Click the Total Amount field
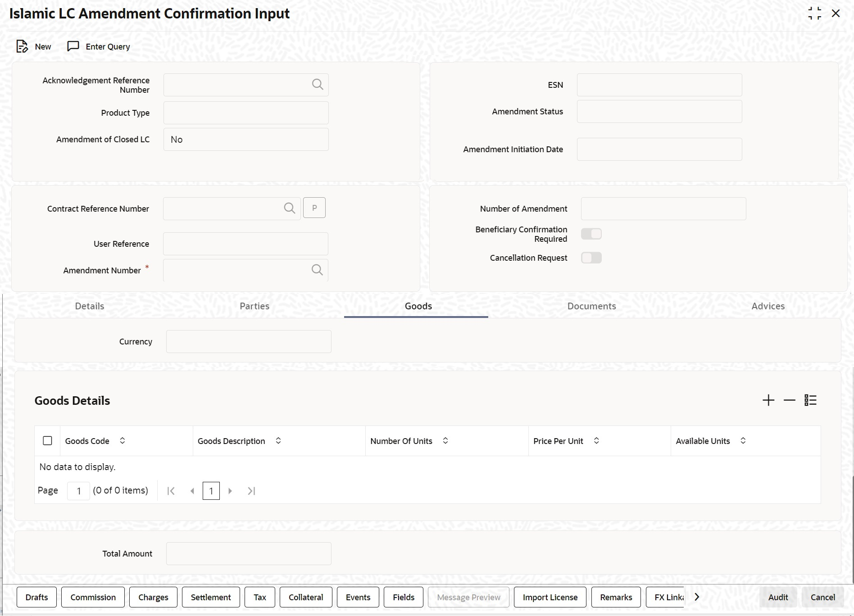 click(x=249, y=553)
